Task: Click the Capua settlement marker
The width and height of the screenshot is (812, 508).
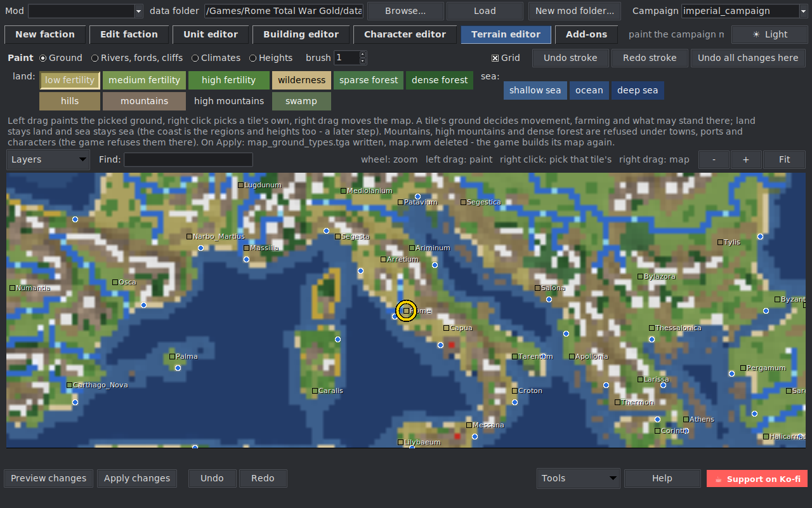Action: 446,328
